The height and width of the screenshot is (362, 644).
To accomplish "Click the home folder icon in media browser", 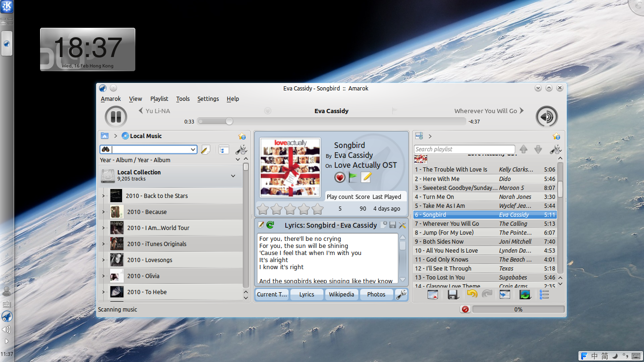I will [105, 136].
